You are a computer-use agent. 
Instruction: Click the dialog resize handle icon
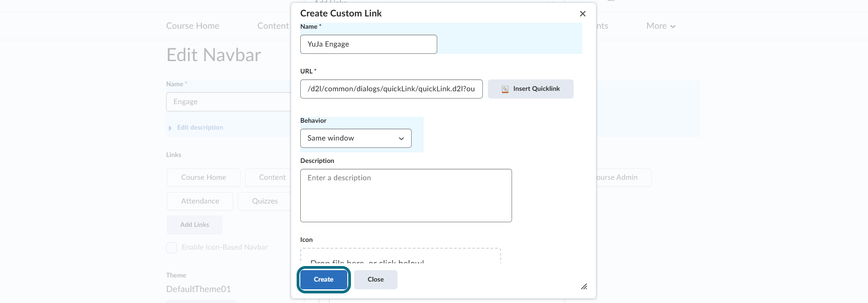click(584, 286)
